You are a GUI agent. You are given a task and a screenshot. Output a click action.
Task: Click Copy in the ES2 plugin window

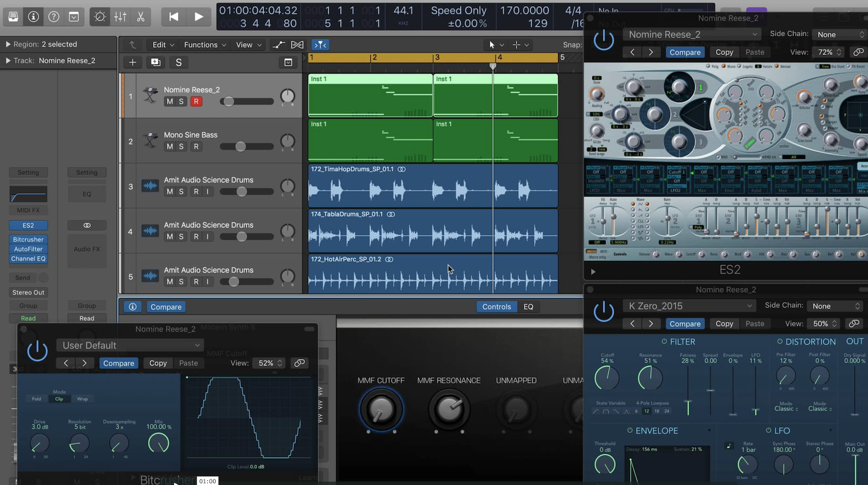click(x=724, y=52)
